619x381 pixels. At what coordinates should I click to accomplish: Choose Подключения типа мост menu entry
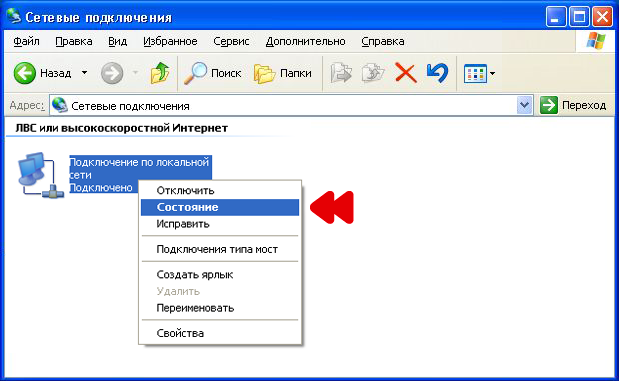click(220, 249)
